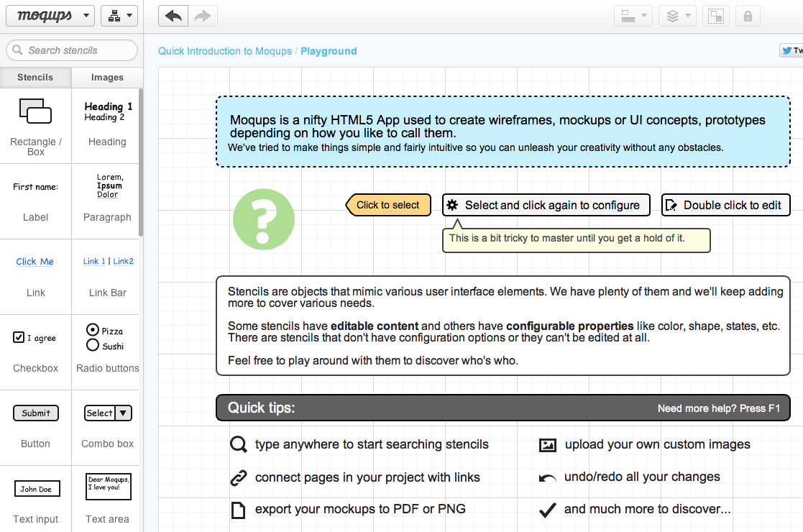Image resolution: width=803 pixels, height=532 pixels.
Task: Select the Heading stencil
Action: (107, 126)
